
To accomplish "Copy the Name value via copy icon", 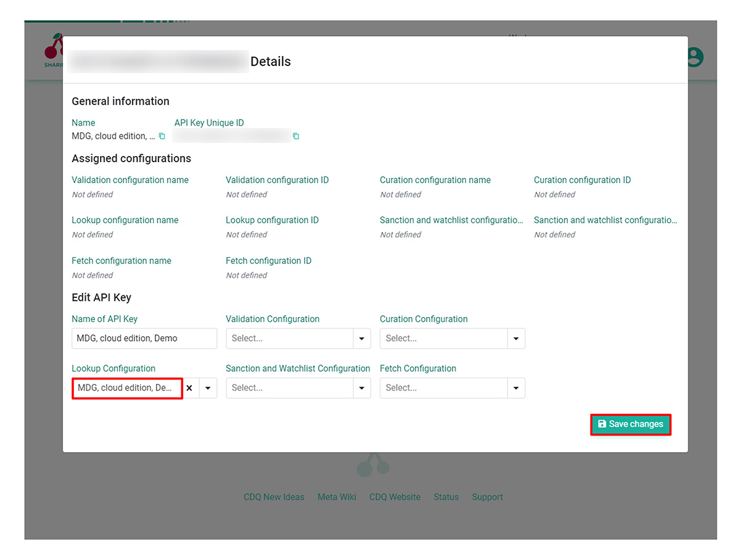I will (x=162, y=136).
